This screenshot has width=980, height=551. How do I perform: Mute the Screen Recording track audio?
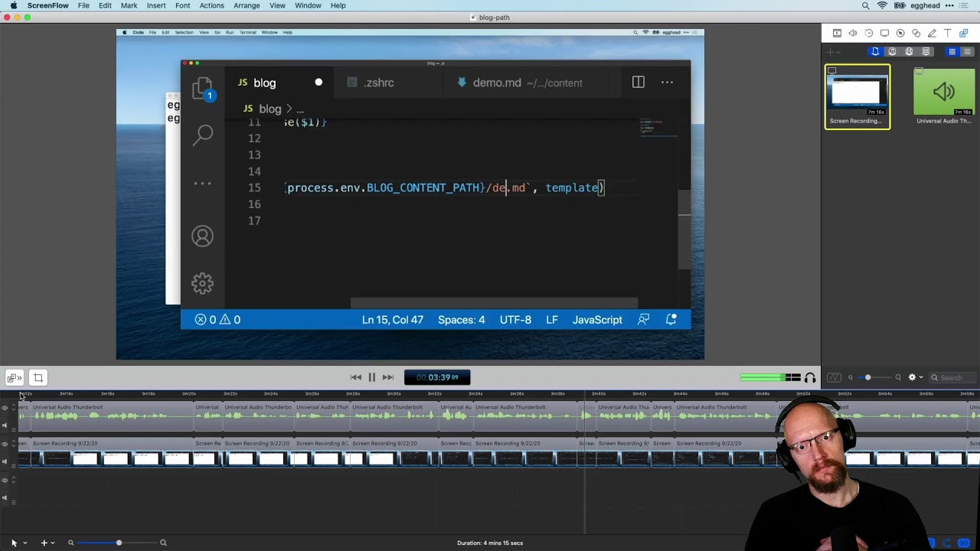[x=5, y=461]
